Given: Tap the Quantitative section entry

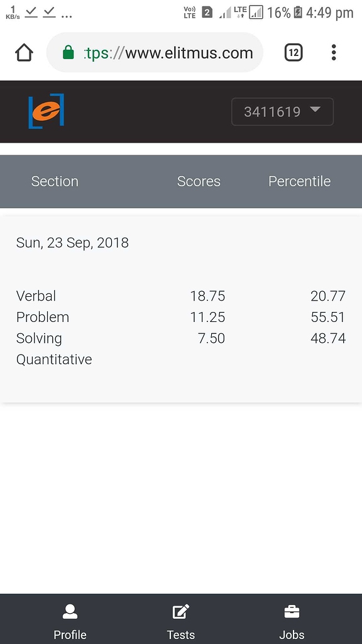Looking at the screenshot, I should [54, 359].
